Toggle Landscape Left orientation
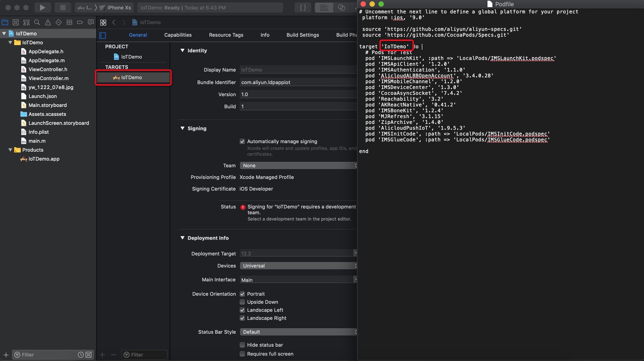Screen dimensions: 644x361 [242, 310]
